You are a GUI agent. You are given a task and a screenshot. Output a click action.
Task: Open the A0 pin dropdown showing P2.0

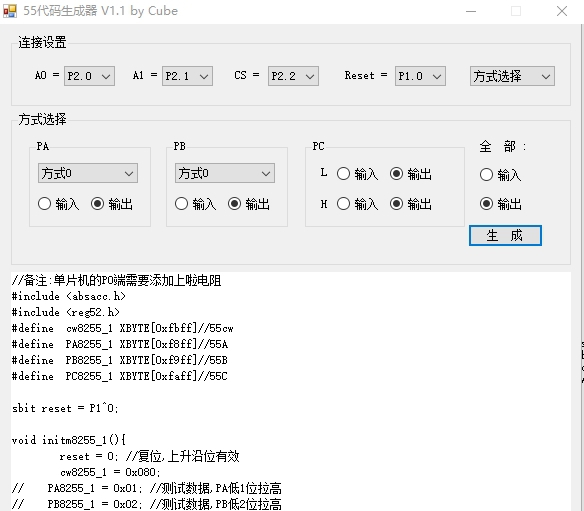pos(89,76)
